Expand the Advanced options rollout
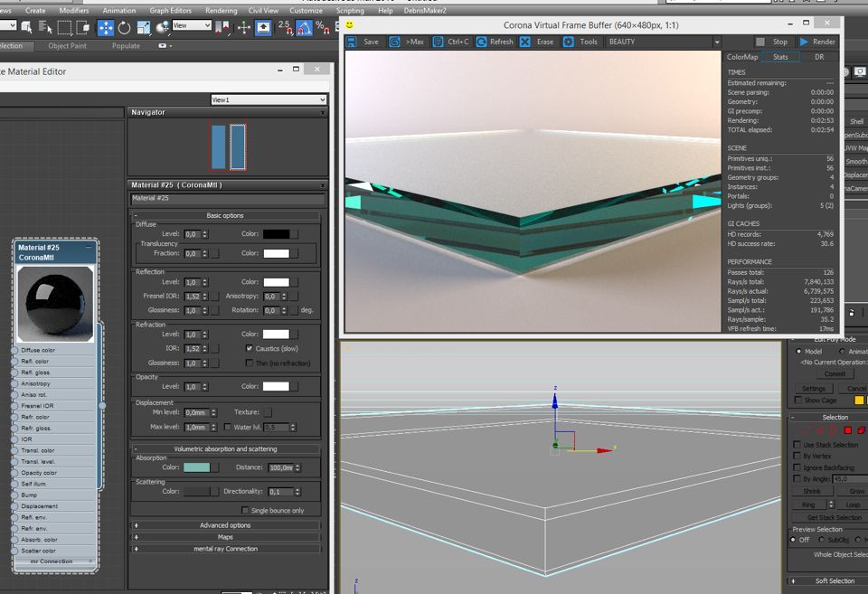 (x=225, y=524)
